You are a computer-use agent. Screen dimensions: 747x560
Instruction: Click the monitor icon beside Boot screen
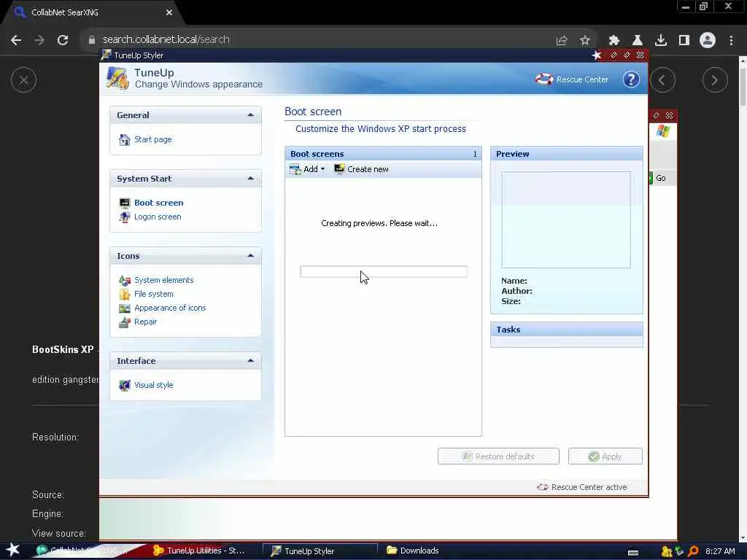coord(124,203)
